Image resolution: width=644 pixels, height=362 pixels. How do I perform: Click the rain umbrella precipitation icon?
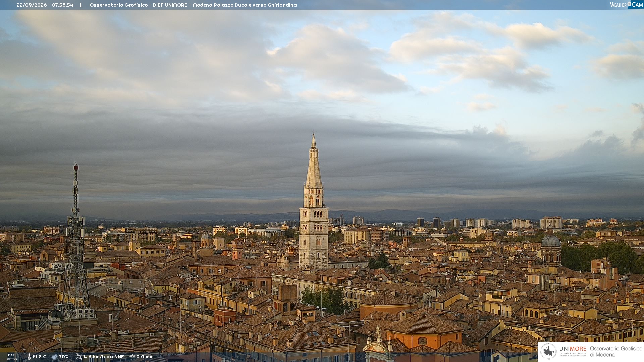pos(132,357)
